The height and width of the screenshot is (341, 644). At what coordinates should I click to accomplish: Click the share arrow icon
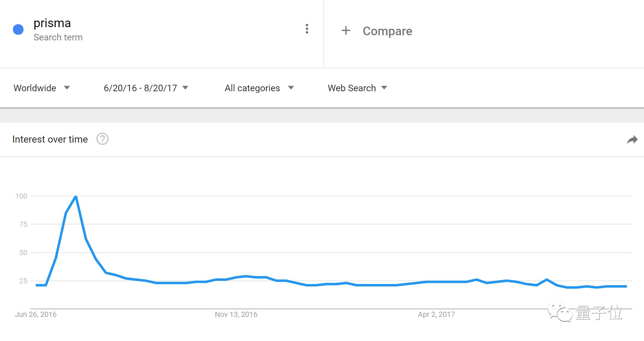pos(632,140)
